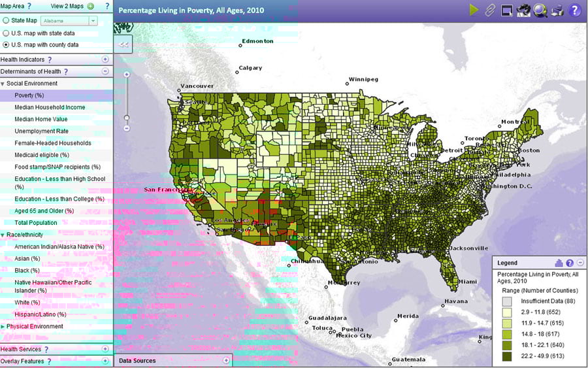Select Total Population indicator

36,223
